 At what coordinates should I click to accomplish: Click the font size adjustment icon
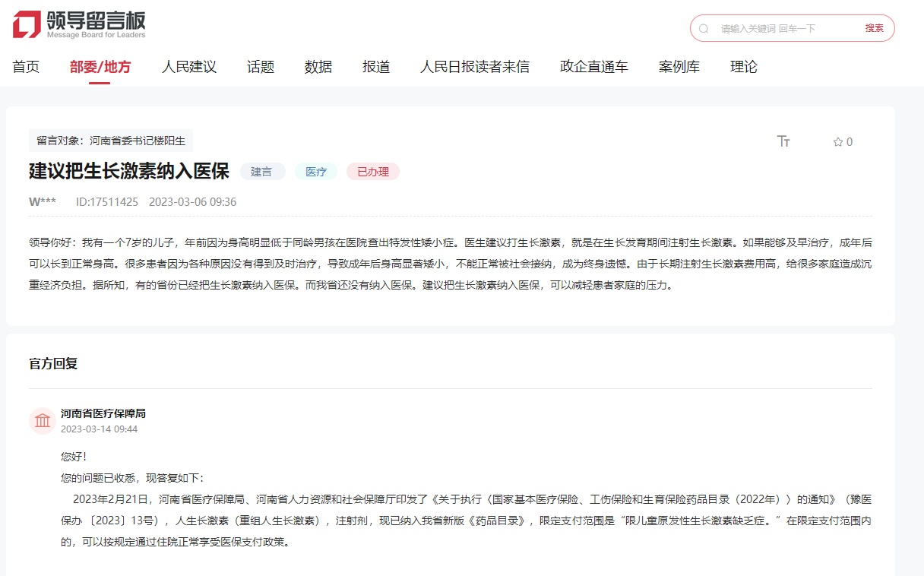coord(783,141)
